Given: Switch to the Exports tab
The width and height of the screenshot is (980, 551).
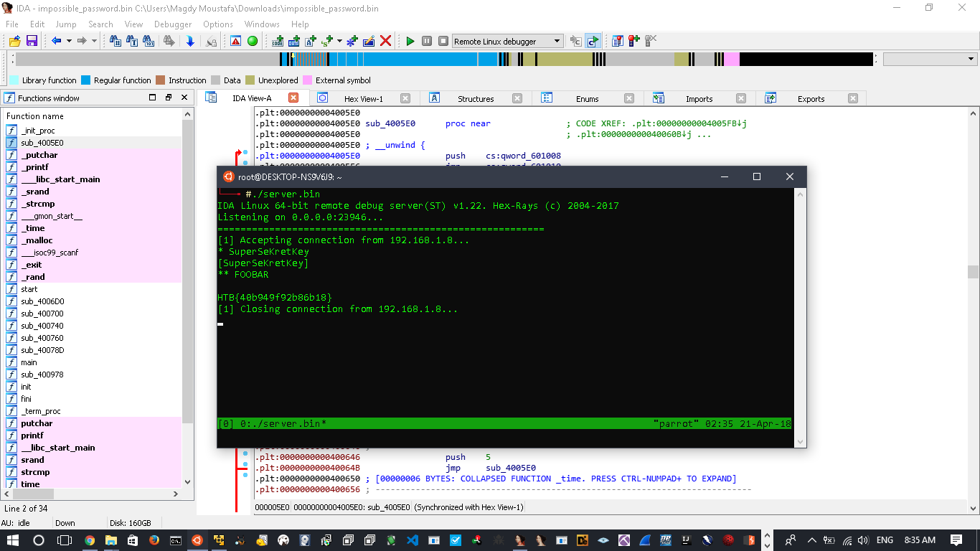Looking at the screenshot, I should pyautogui.click(x=811, y=98).
